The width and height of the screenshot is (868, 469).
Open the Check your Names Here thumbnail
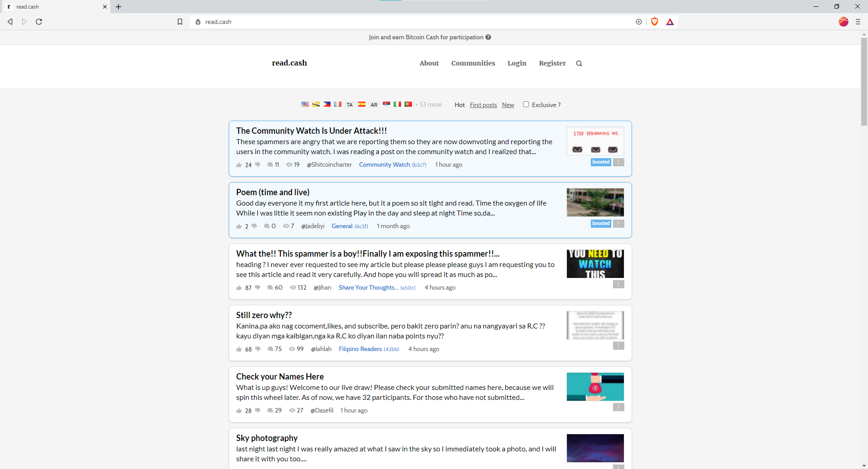click(x=595, y=387)
